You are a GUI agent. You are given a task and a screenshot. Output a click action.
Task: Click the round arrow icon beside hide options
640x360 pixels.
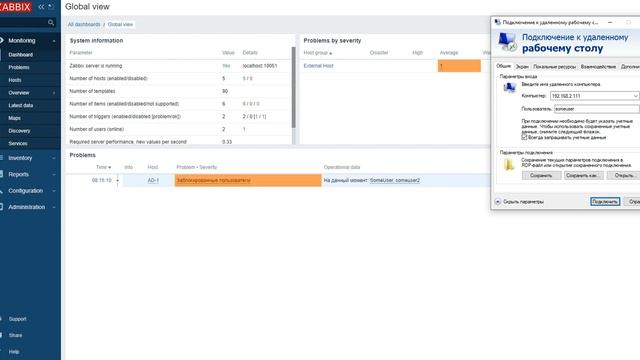tap(498, 202)
